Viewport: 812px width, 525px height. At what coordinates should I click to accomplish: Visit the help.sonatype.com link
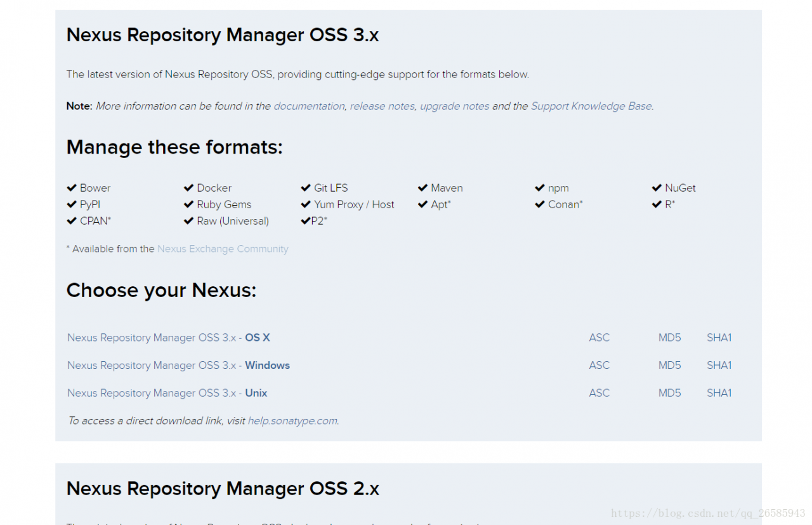point(292,421)
